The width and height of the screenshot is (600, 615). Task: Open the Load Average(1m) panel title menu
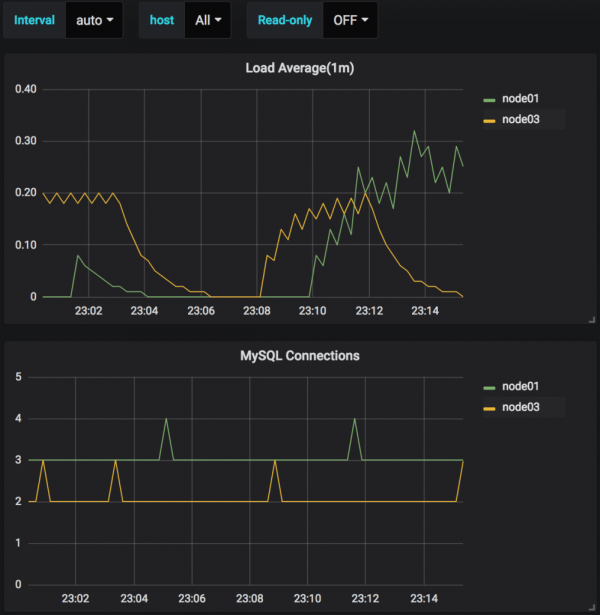pyautogui.click(x=299, y=68)
